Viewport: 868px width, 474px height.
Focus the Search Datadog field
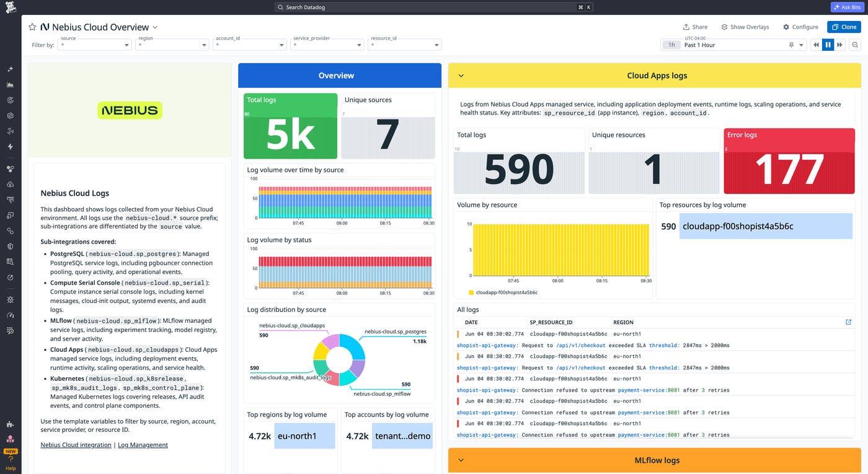point(433,7)
